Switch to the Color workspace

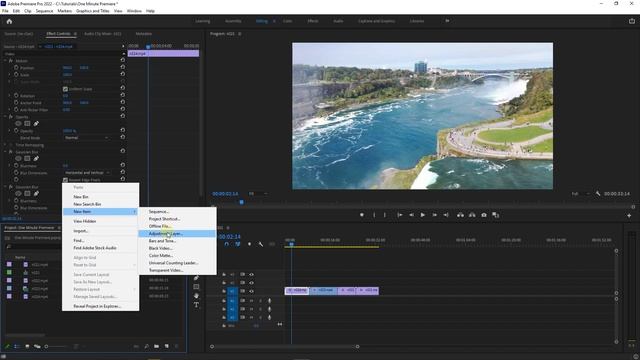(x=287, y=21)
